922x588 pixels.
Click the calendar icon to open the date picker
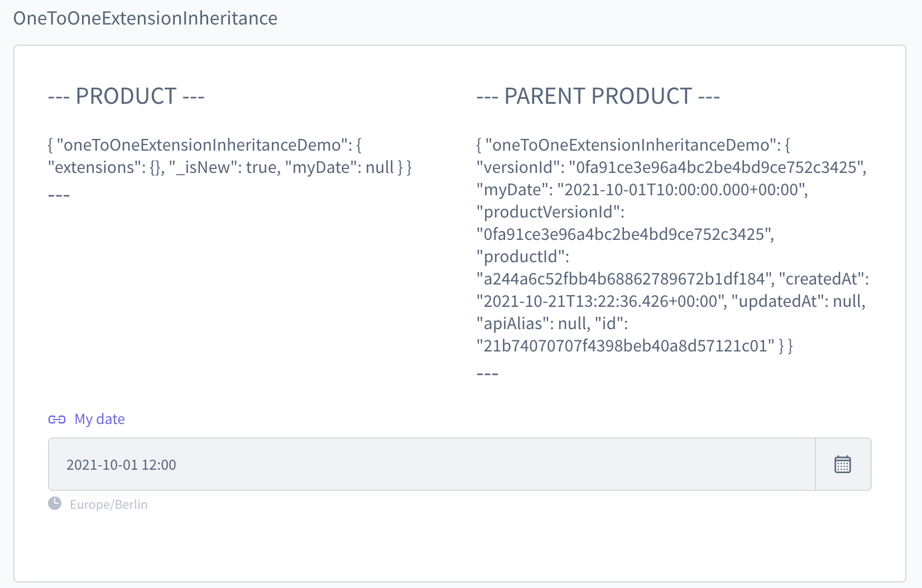pyautogui.click(x=843, y=464)
